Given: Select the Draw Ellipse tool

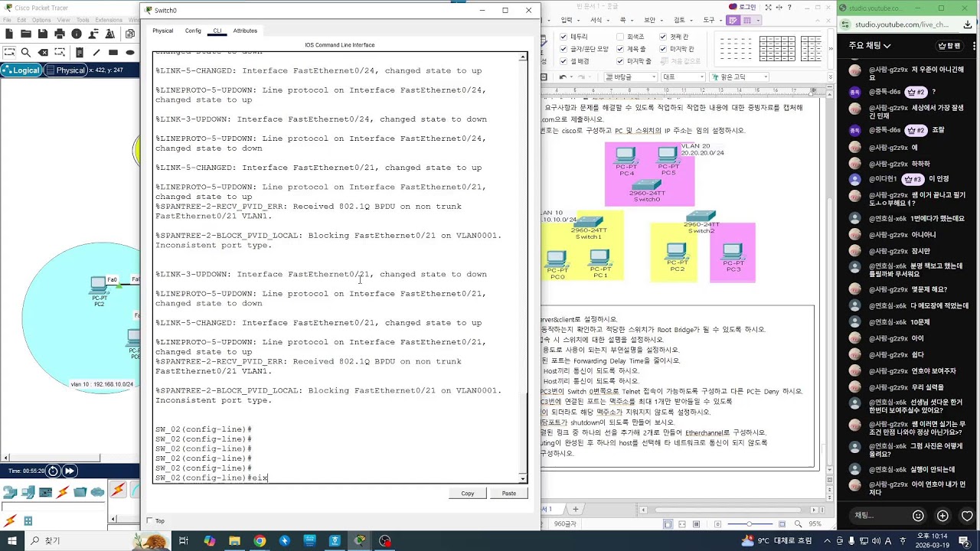Looking at the screenshot, I should tap(130, 53).
